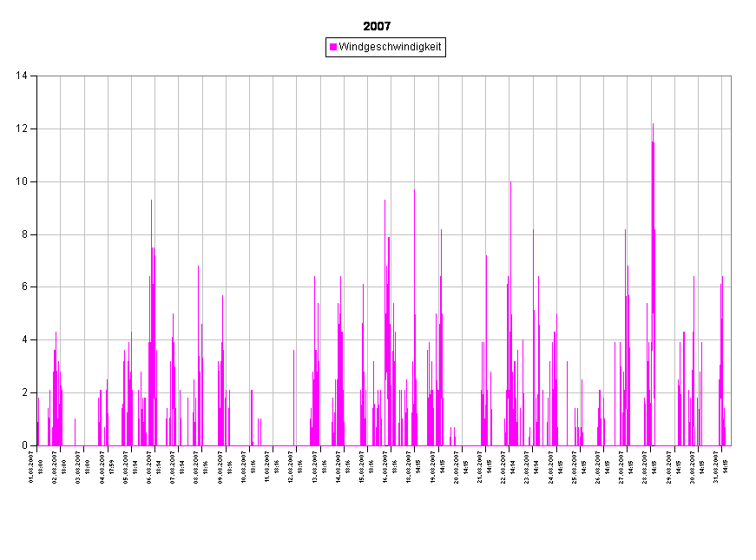Click the magenta Windgeschwindigkeit legend swatch
Screen dimensions: 756x560
coord(333,47)
